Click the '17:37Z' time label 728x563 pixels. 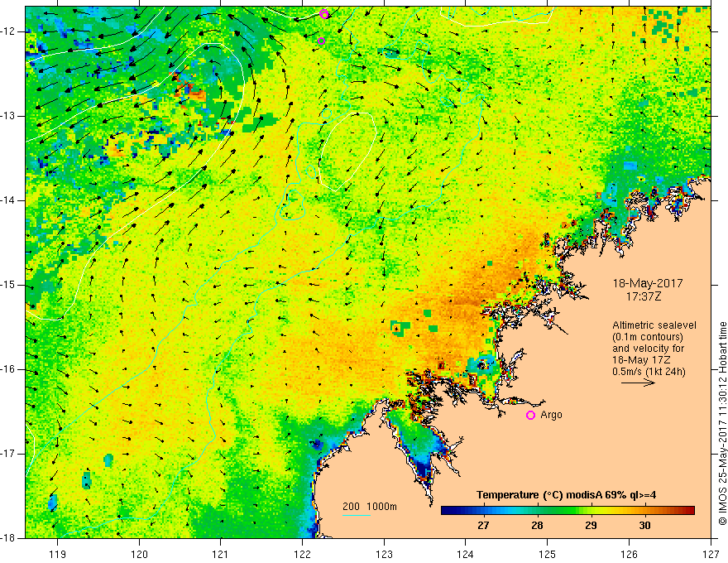click(x=644, y=296)
